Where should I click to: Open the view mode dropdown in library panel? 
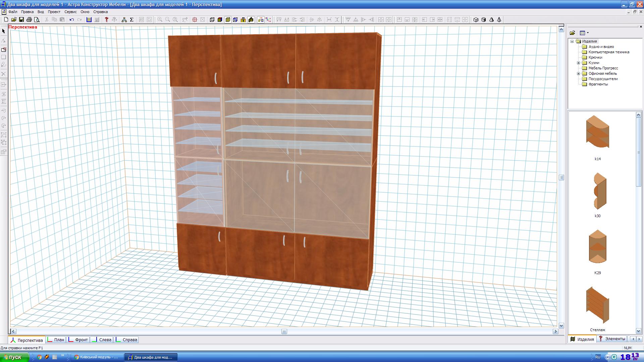tap(588, 33)
